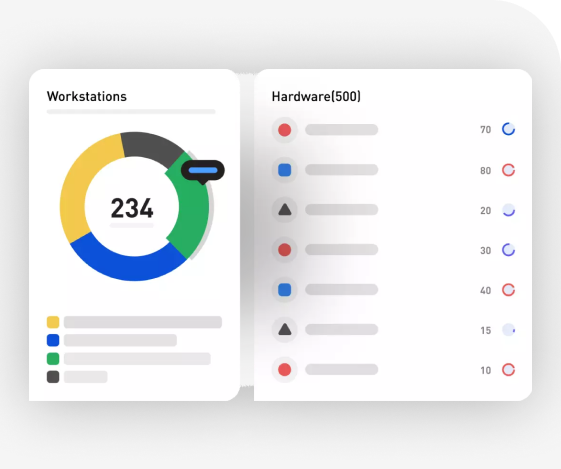Click the faint progress ring beside 15
Viewport: 561px width, 469px height.
[x=508, y=330]
